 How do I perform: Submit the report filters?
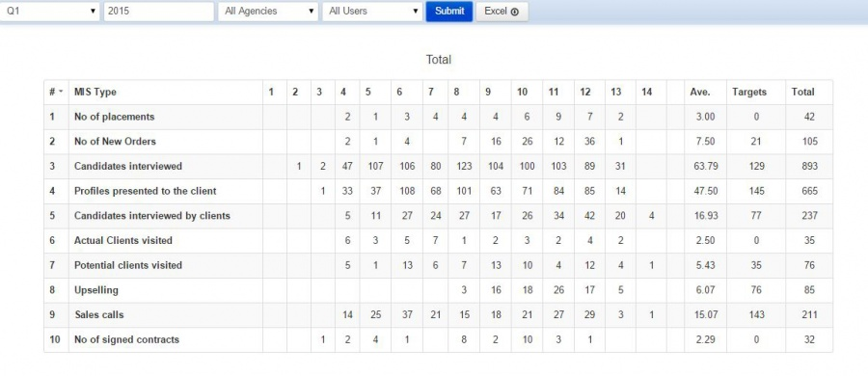(448, 11)
